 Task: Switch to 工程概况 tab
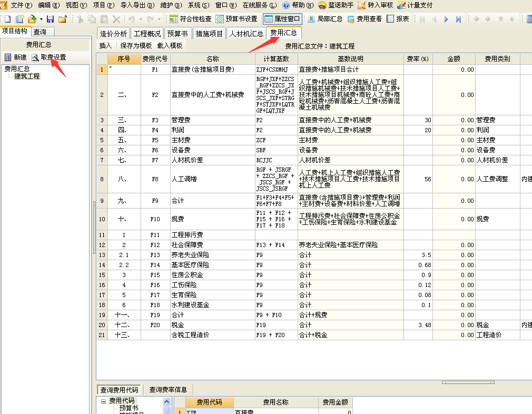(147, 34)
